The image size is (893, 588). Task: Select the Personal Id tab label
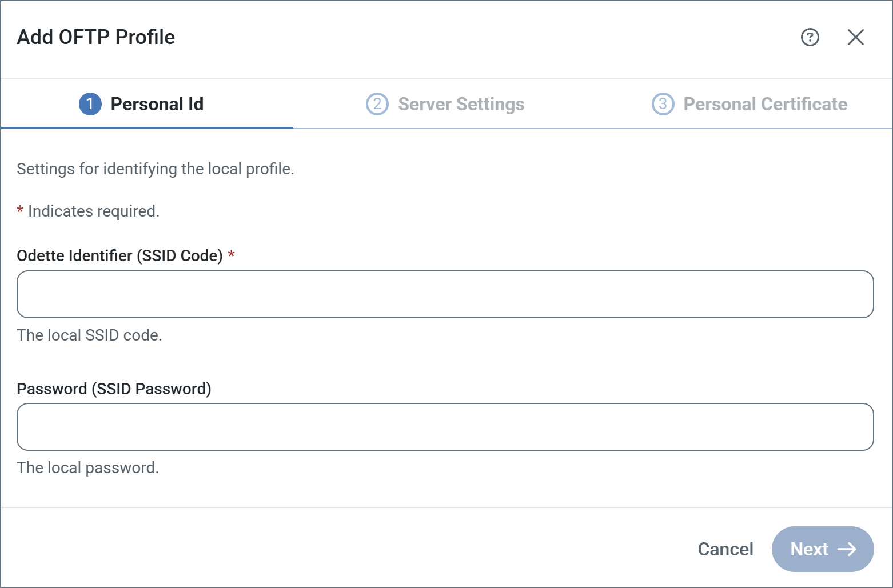tap(157, 104)
